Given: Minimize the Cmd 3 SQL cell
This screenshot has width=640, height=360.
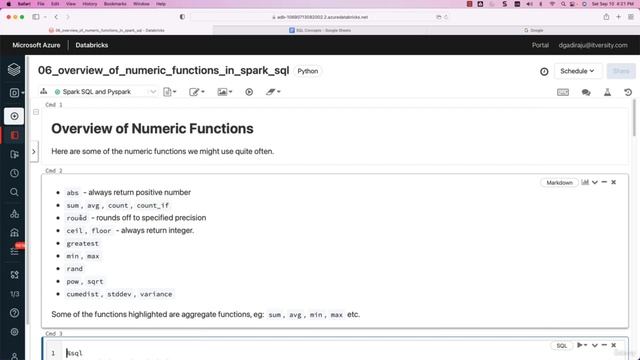Looking at the screenshot, I should pyautogui.click(x=604, y=345).
